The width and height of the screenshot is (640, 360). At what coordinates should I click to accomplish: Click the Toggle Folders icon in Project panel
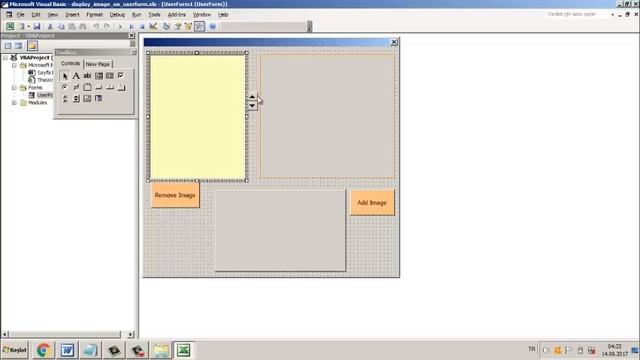tap(32, 46)
